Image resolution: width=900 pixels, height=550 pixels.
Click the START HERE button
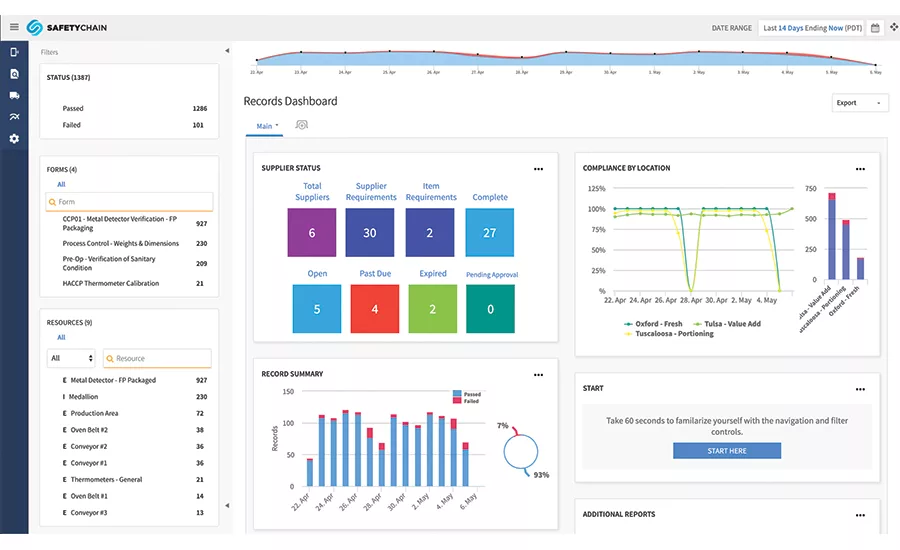tap(726, 451)
